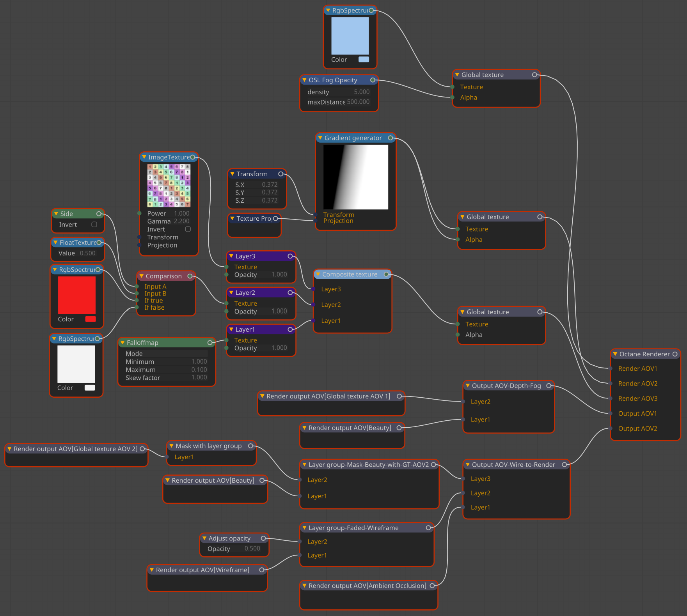Open the small light blue Color swatch

[x=364, y=59]
